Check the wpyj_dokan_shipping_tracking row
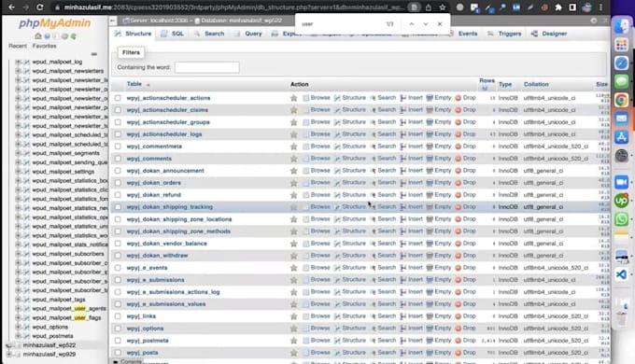 (x=118, y=207)
